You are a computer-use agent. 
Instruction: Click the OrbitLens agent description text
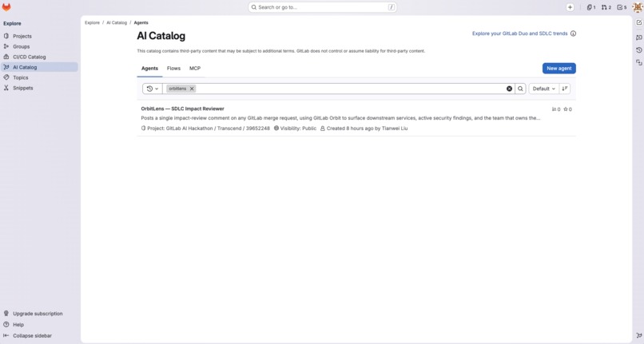(x=340, y=118)
